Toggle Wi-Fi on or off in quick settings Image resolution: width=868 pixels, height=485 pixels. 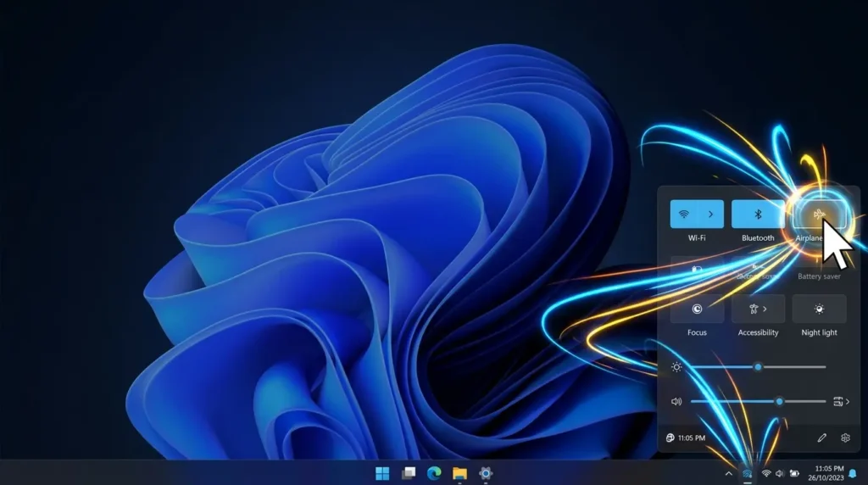click(x=684, y=215)
